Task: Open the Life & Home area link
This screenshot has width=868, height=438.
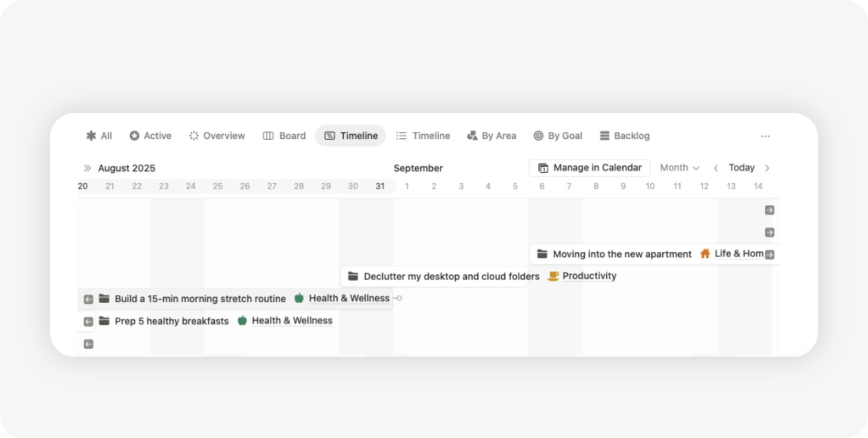Action: 738,254
